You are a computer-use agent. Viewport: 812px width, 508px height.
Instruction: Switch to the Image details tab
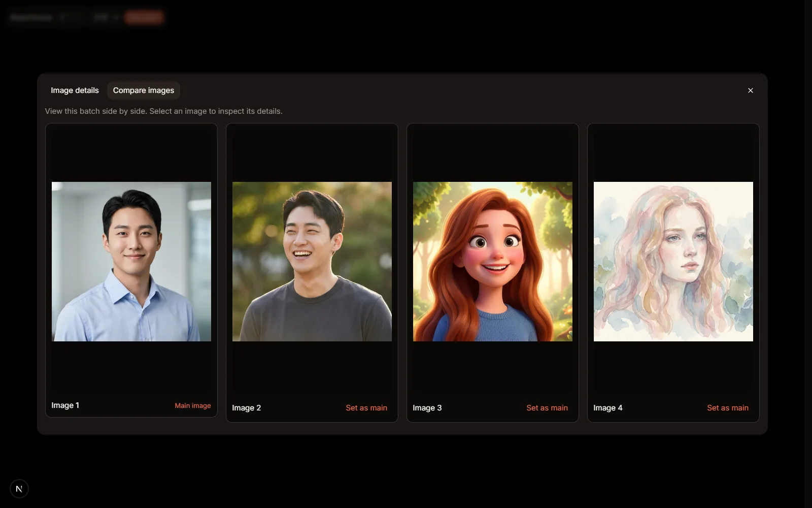75,90
